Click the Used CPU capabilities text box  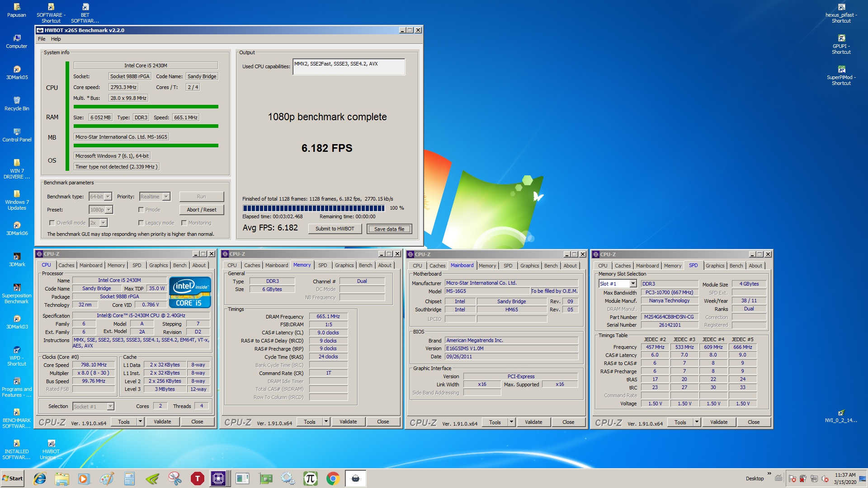(x=349, y=67)
